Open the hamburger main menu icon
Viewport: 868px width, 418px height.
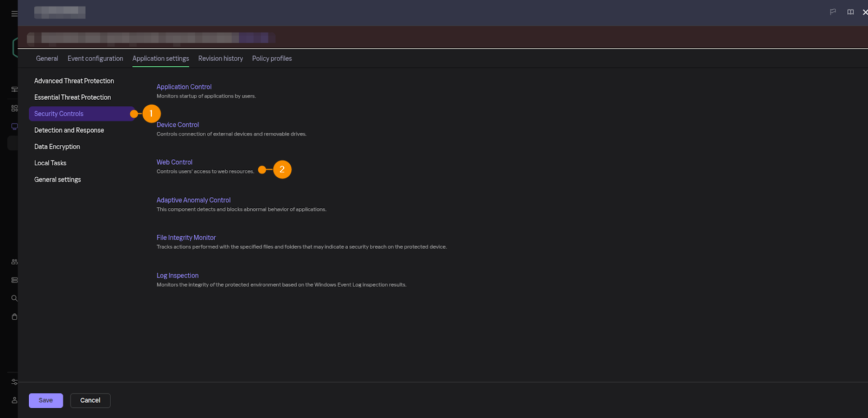[x=14, y=14]
